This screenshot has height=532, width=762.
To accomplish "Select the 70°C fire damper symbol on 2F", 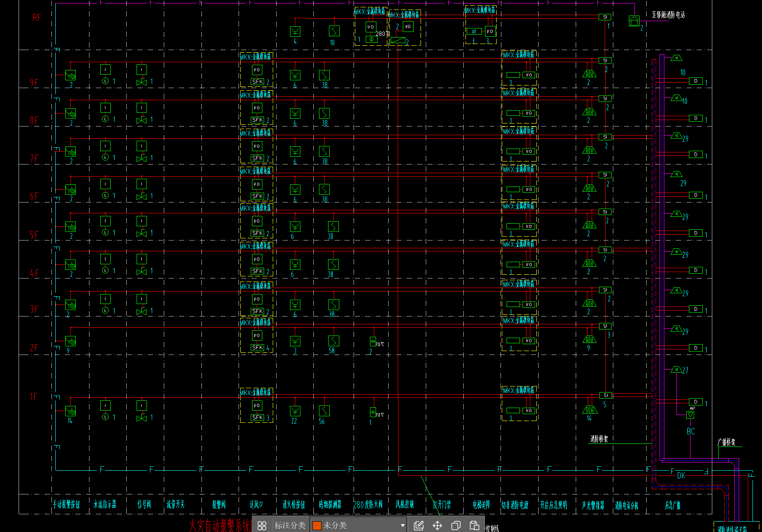I will click(x=373, y=342).
